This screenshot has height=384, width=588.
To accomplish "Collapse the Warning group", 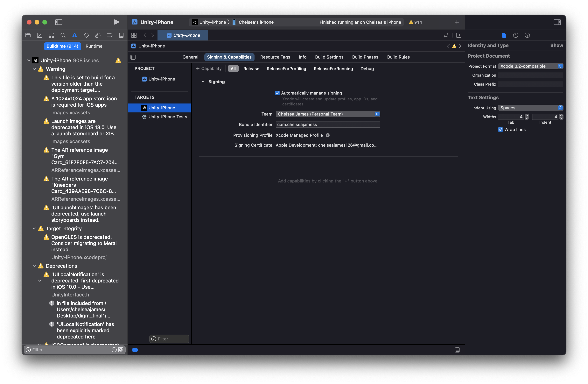I will (x=34, y=69).
